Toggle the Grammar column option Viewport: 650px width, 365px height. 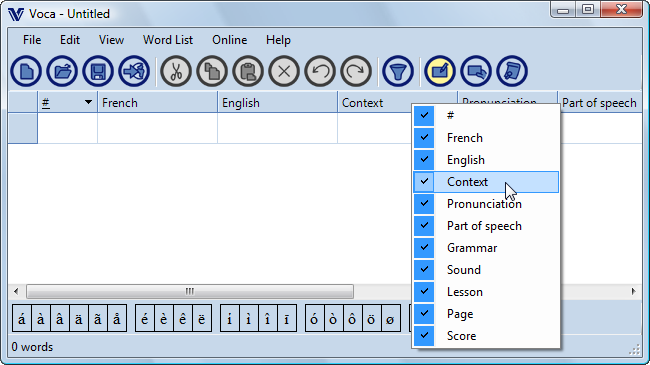tap(486, 248)
